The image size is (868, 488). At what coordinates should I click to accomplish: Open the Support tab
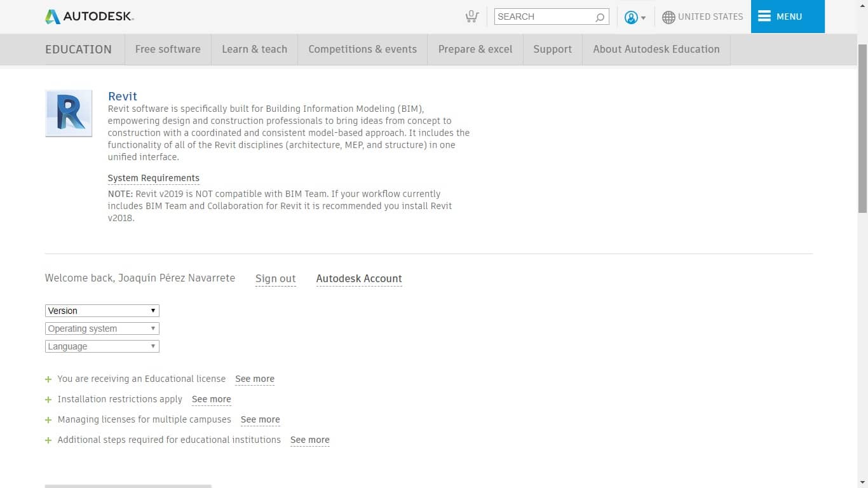pos(553,49)
